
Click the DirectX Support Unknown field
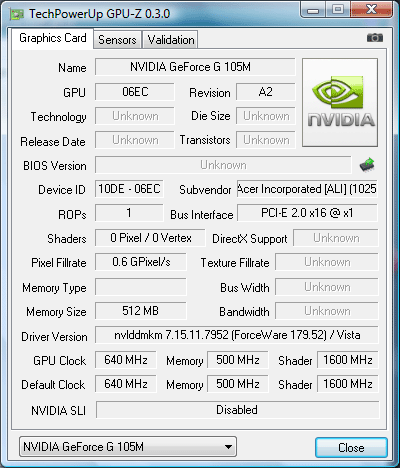click(x=336, y=238)
